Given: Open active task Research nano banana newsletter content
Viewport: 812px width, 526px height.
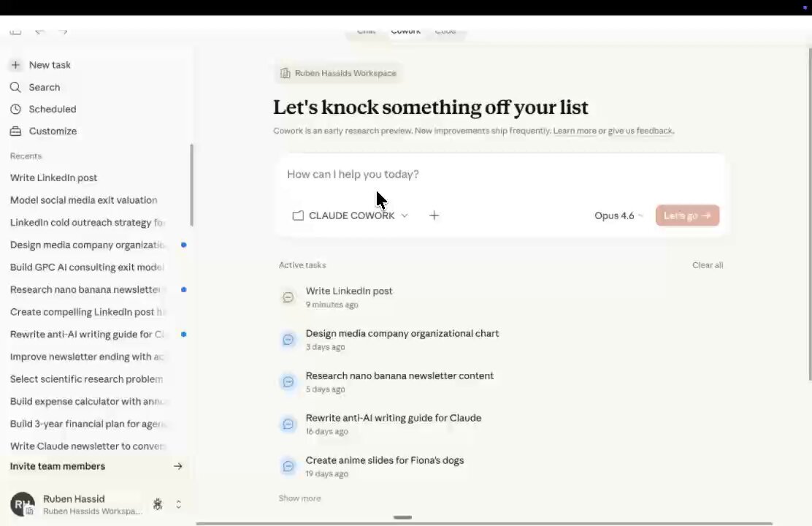Looking at the screenshot, I should coord(501,382).
